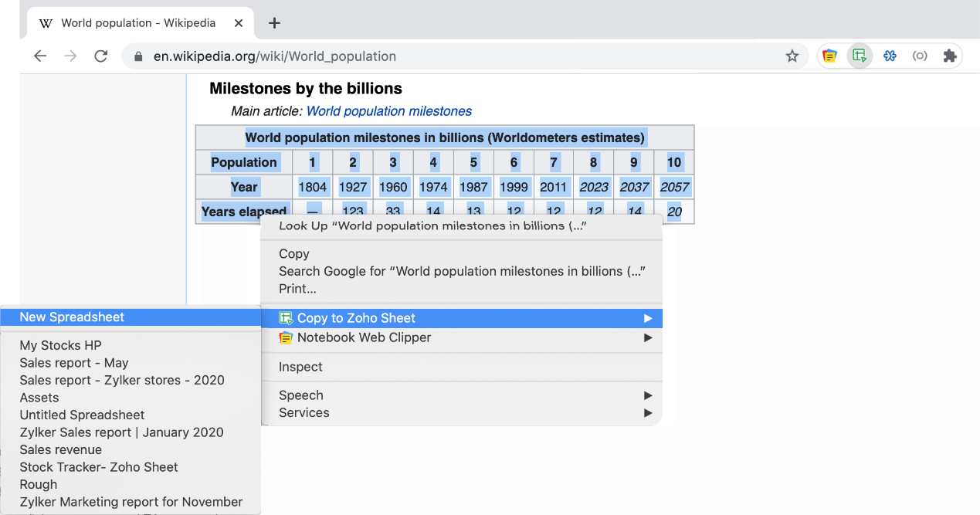Choose the My Stocks HP spreadsheet
This screenshot has height=515, width=980.
pos(131,346)
